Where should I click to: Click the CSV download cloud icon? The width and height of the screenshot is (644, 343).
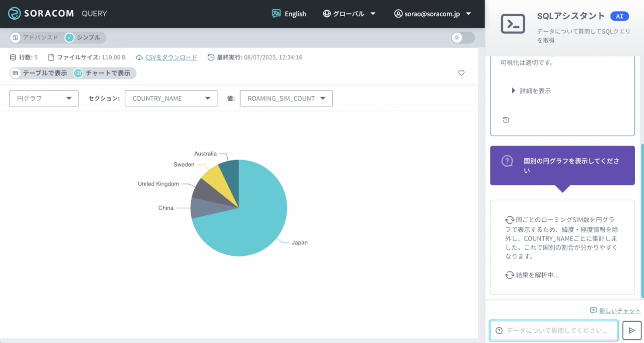tap(139, 58)
